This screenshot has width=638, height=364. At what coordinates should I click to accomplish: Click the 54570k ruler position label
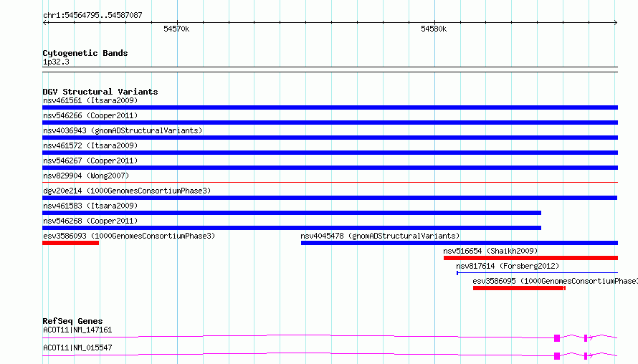pyautogui.click(x=176, y=29)
